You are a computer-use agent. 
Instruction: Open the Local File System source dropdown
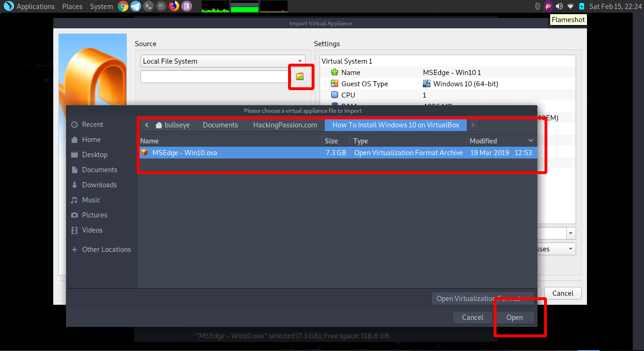(x=223, y=61)
